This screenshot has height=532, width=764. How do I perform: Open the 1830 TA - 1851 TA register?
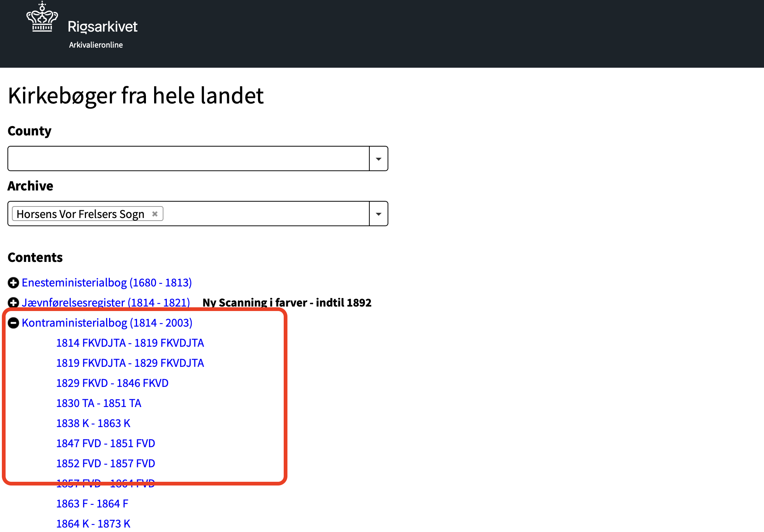coord(99,403)
